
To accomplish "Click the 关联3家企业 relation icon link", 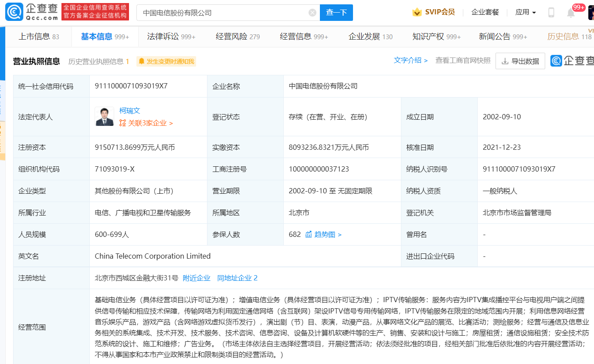I will (x=146, y=123).
